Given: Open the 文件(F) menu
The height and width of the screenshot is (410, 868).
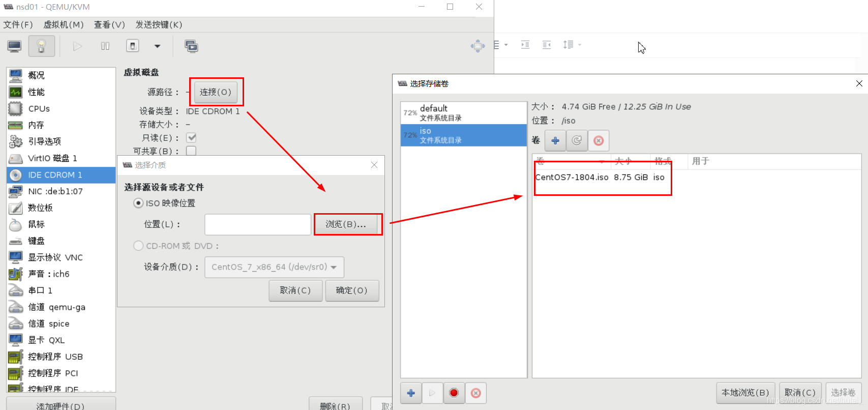Looking at the screenshot, I should pos(18,24).
